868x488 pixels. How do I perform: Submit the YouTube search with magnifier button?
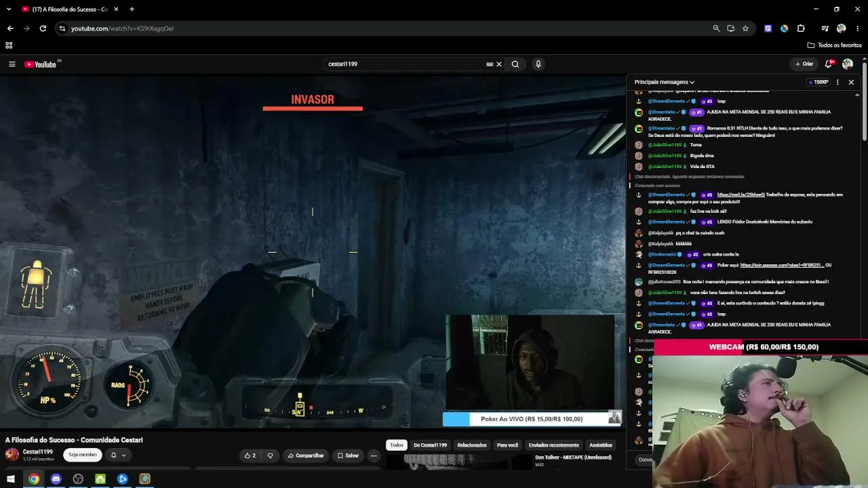click(515, 64)
